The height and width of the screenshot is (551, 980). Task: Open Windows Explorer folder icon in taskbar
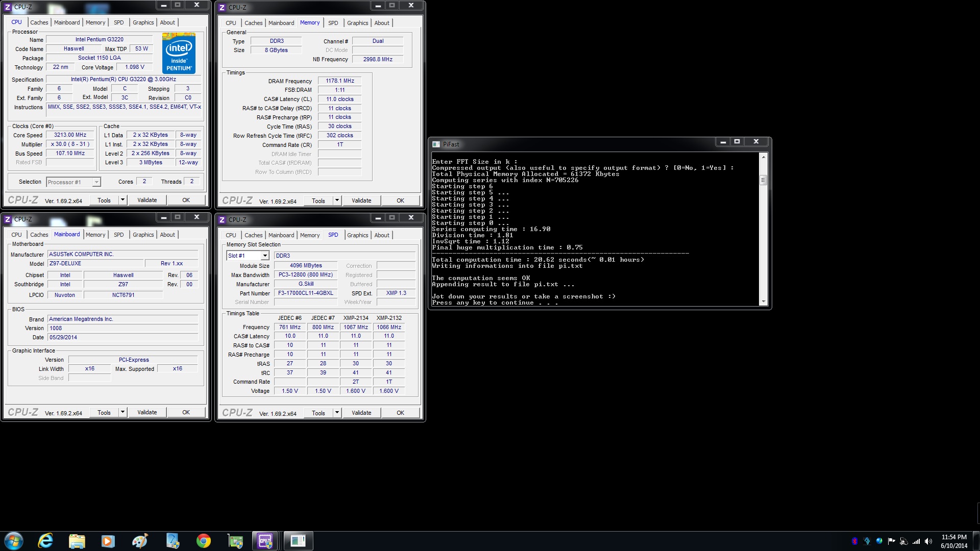(x=77, y=541)
